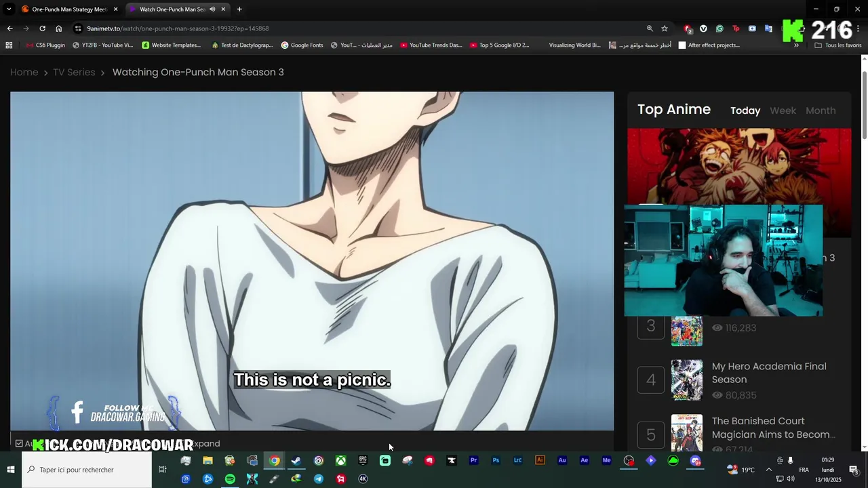Switch top anime to Week
868x488 pixels.
tap(783, 110)
